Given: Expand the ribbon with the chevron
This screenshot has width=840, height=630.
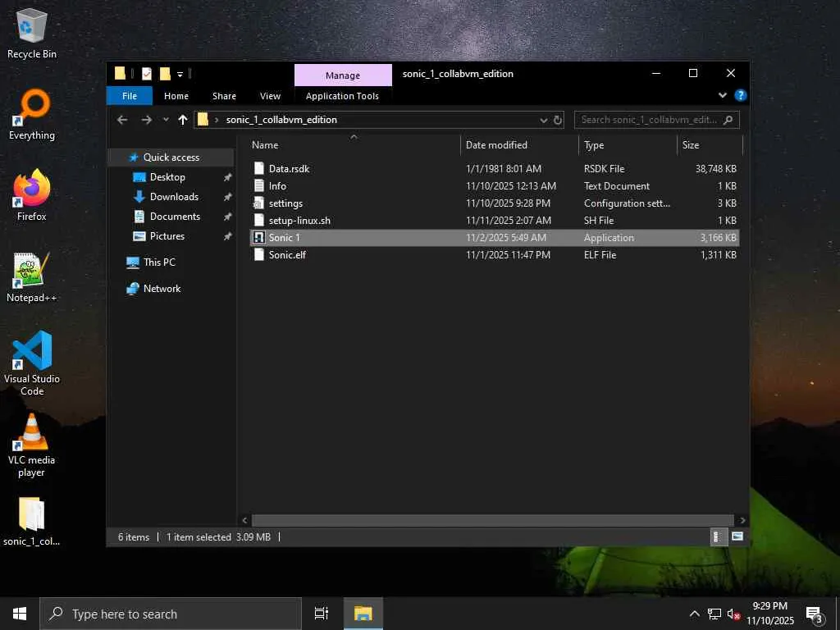Looking at the screenshot, I should click(x=722, y=95).
